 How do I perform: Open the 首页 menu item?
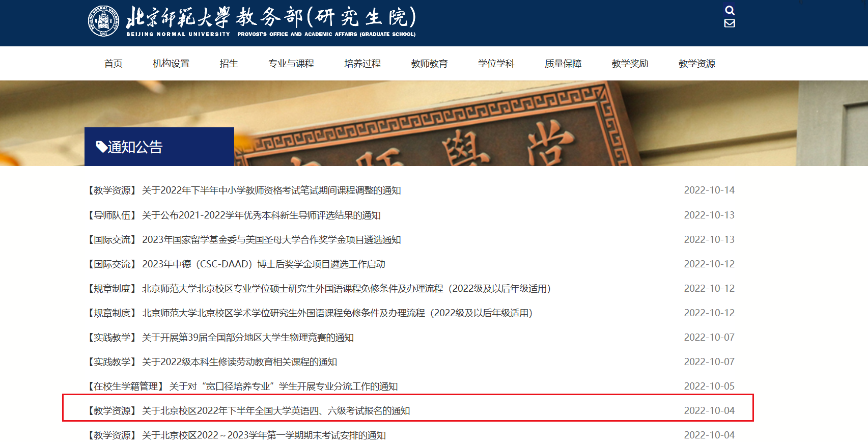click(x=113, y=64)
